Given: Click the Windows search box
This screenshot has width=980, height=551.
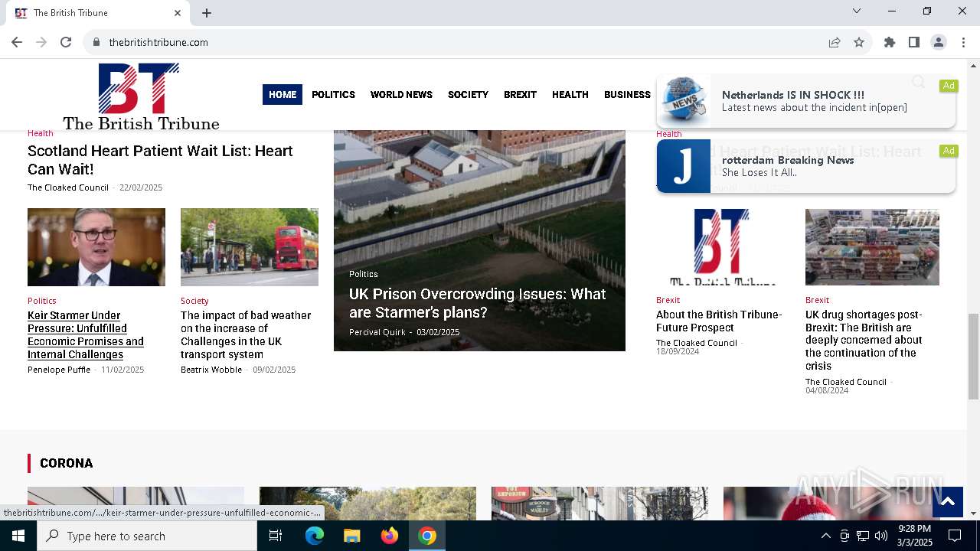Looking at the screenshot, I should [x=147, y=536].
